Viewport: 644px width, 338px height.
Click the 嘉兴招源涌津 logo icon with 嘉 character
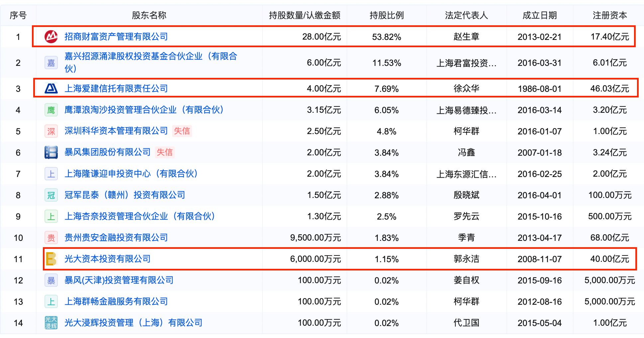[51, 63]
